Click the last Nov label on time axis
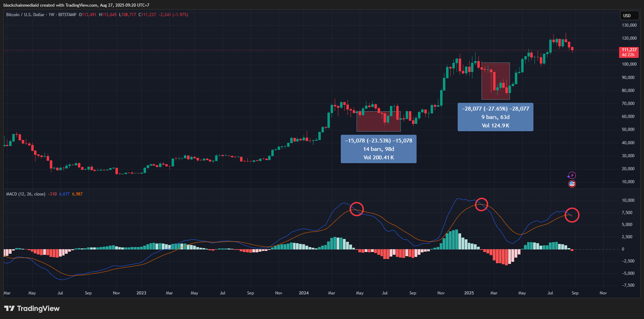This screenshot has height=319, width=644. pyautogui.click(x=603, y=293)
